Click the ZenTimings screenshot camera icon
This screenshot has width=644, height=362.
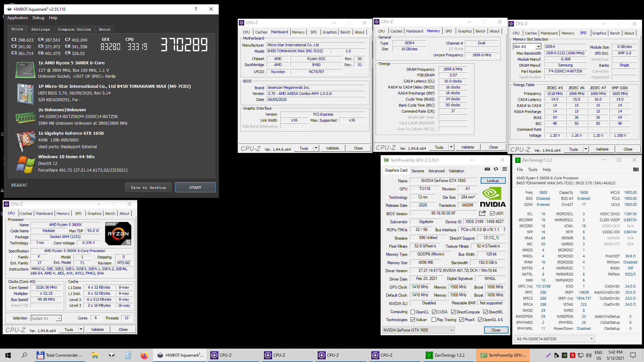pyautogui.click(x=636, y=169)
